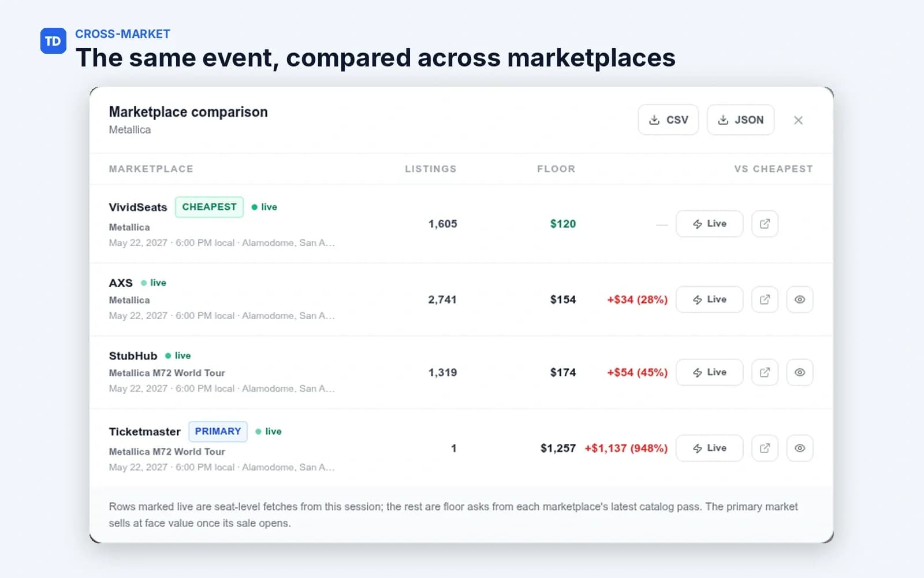Open StubHub listing in external link
This screenshot has width=924, height=578.
tap(765, 372)
